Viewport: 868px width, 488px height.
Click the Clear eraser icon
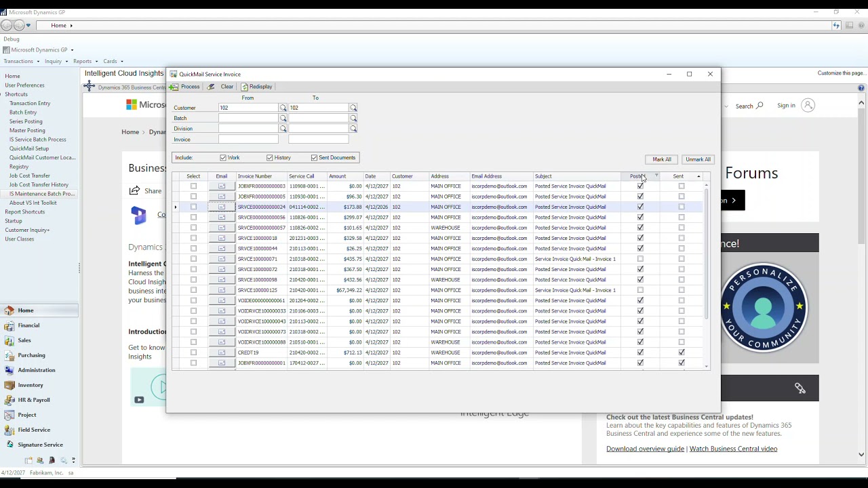point(211,87)
